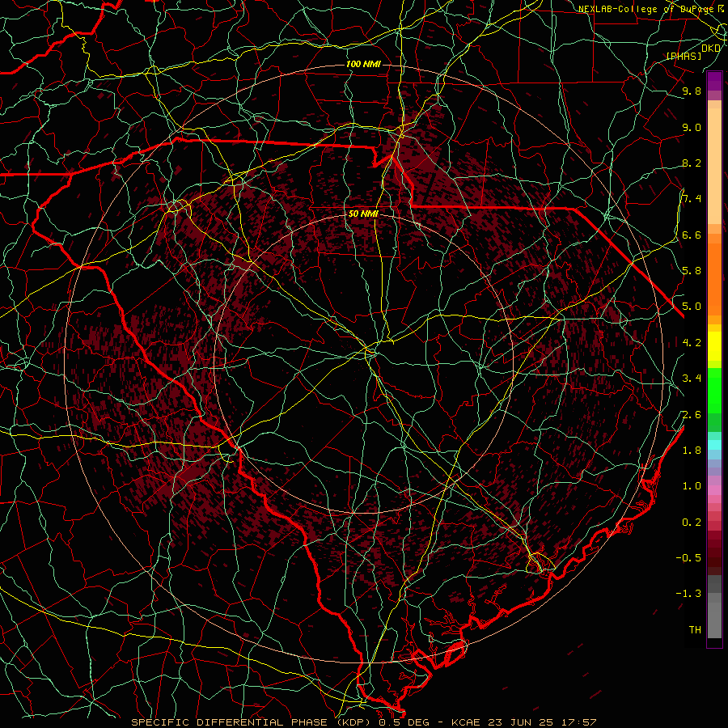728x728 pixels.
Task: Click the 9.8 value on the color scale
Action: point(692,91)
